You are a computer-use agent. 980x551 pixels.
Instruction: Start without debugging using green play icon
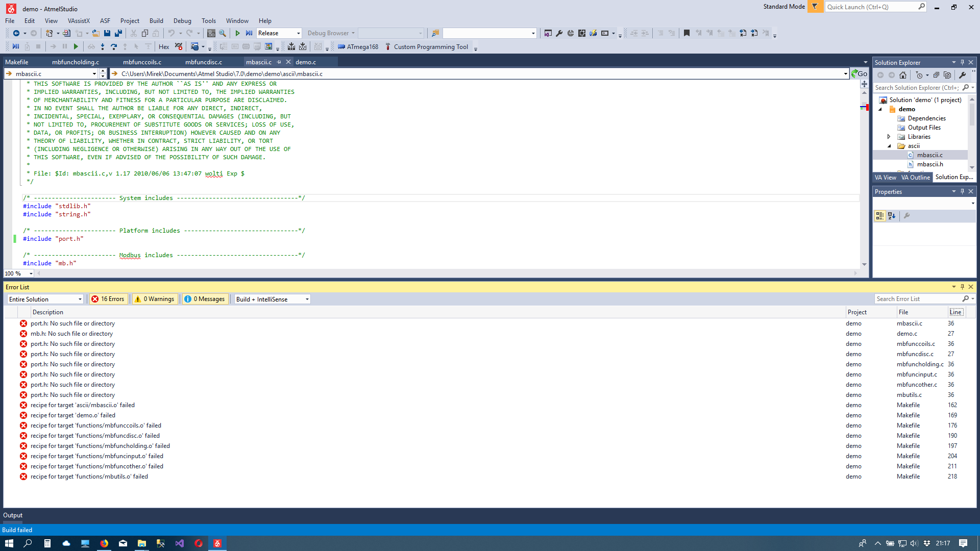point(237,33)
